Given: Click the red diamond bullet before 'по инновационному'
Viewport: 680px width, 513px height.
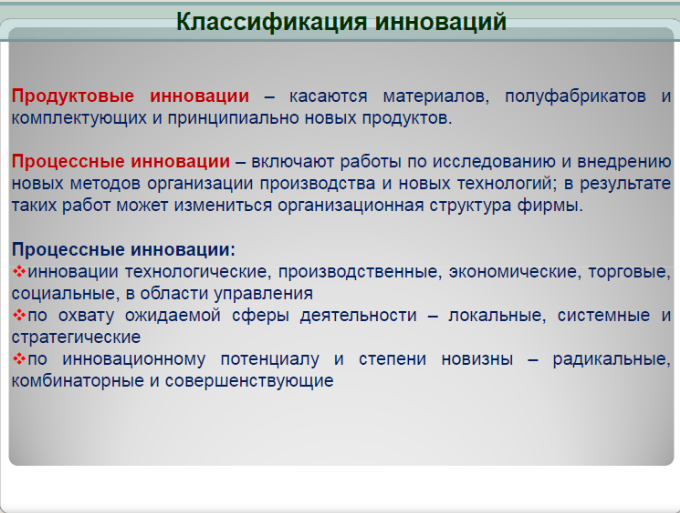Looking at the screenshot, I should click(19, 359).
